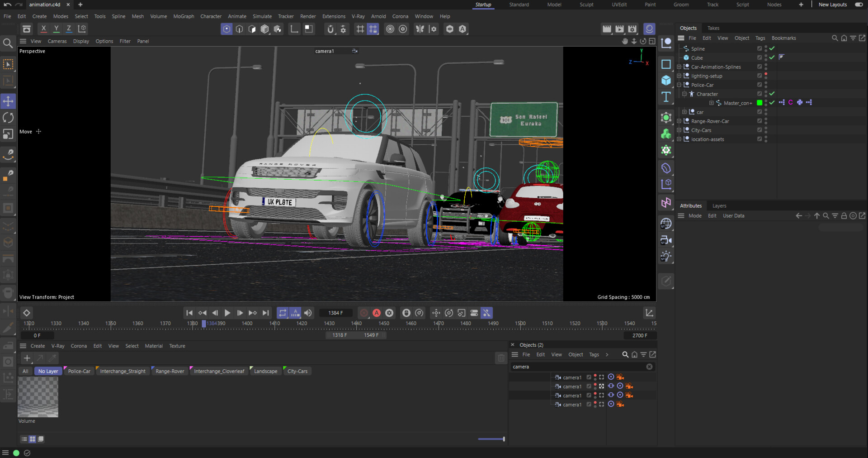
Task: Activate the Live Selection tool
Action: click(x=8, y=64)
